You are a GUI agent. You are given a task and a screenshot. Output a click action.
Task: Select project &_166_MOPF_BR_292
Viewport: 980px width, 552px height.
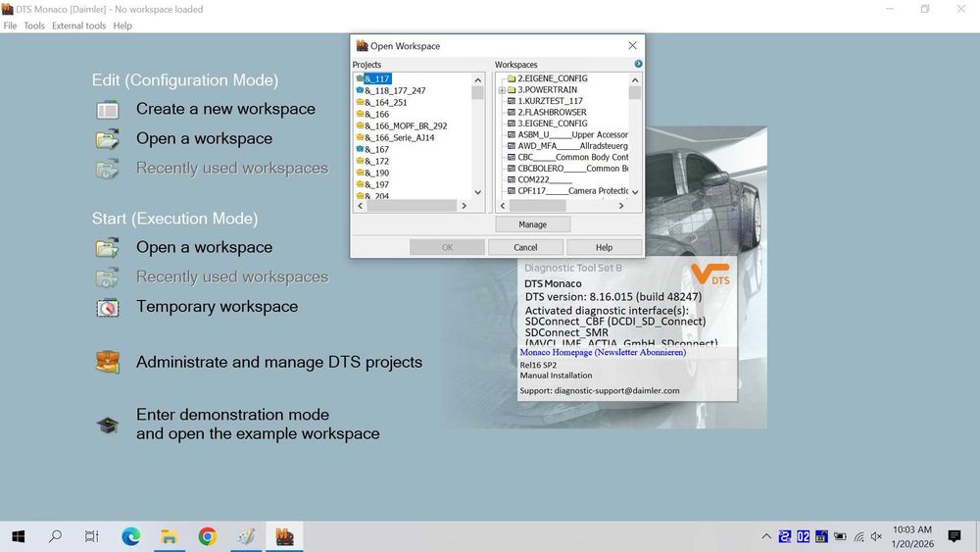coord(406,125)
